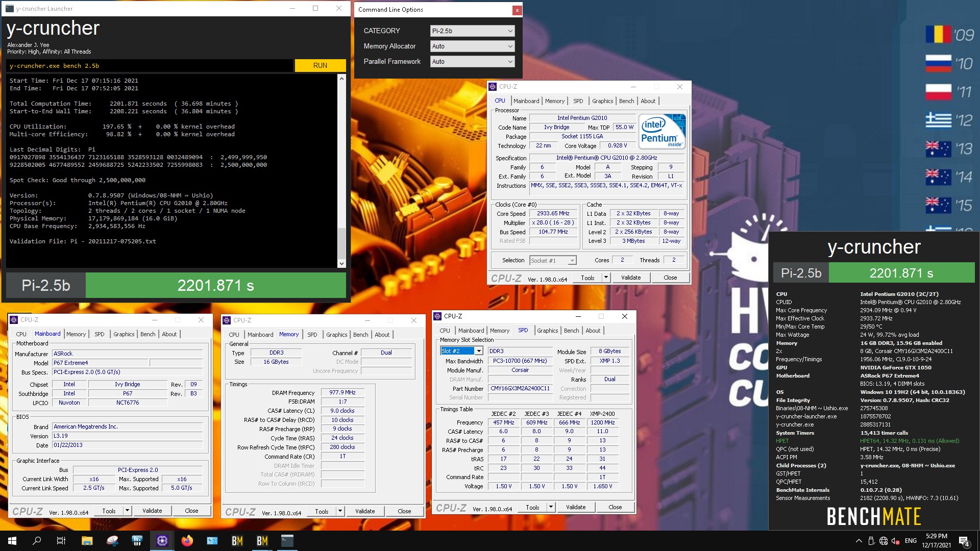Expand Tools arrow in CPU-Z SPD window
The image size is (980, 551).
[551, 507]
